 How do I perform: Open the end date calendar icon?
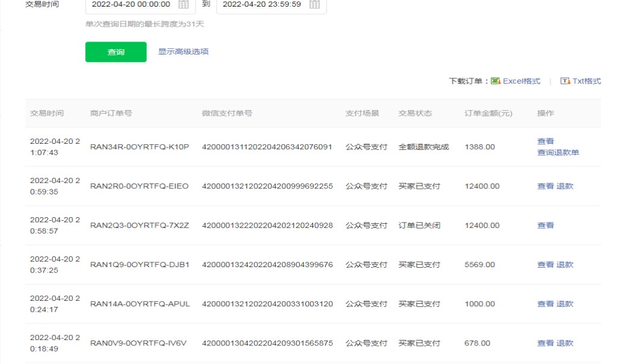tap(314, 4)
